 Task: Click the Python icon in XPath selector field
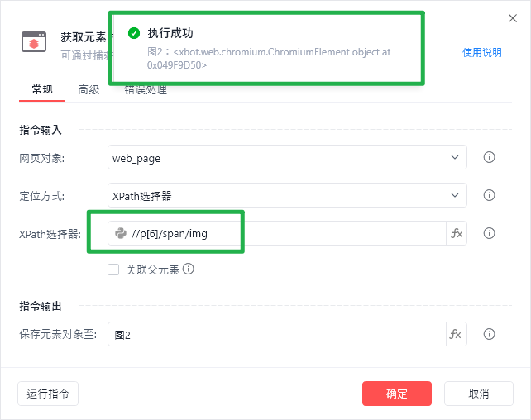(x=121, y=234)
